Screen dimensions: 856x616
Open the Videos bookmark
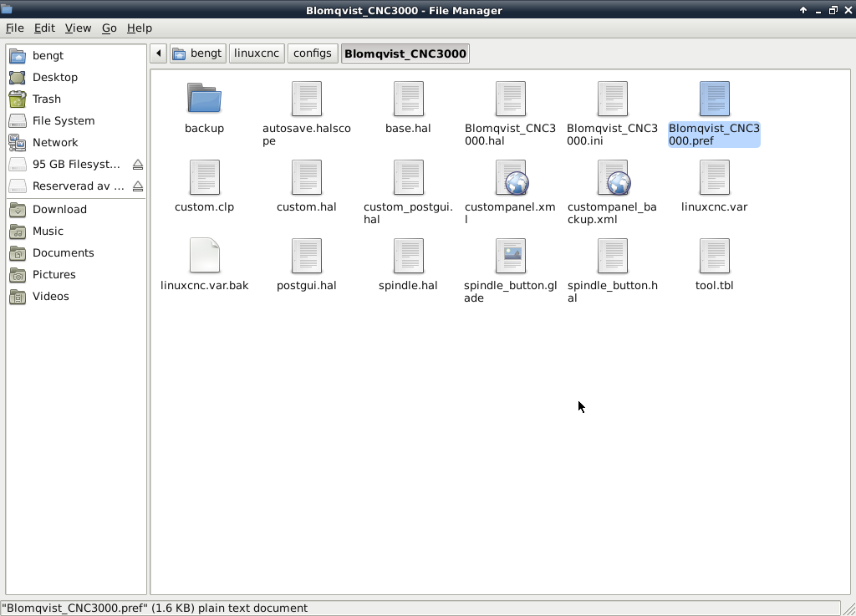[x=76, y=296]
